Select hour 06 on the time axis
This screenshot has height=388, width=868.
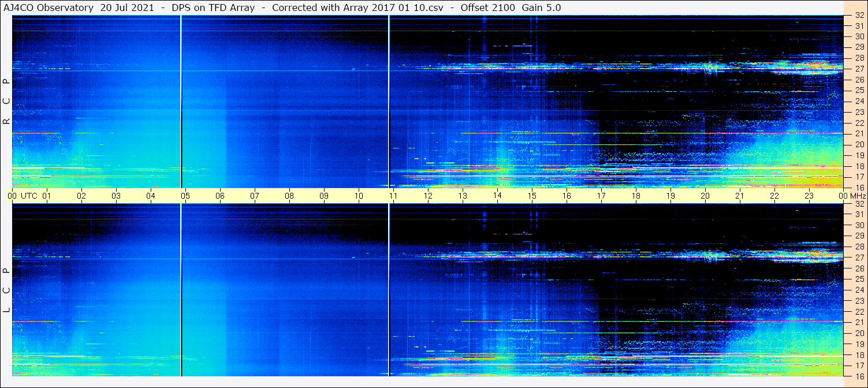point(220,196)
